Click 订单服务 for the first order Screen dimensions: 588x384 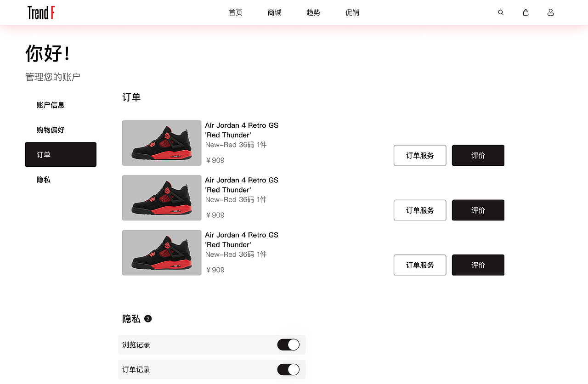tap(420, 155)
